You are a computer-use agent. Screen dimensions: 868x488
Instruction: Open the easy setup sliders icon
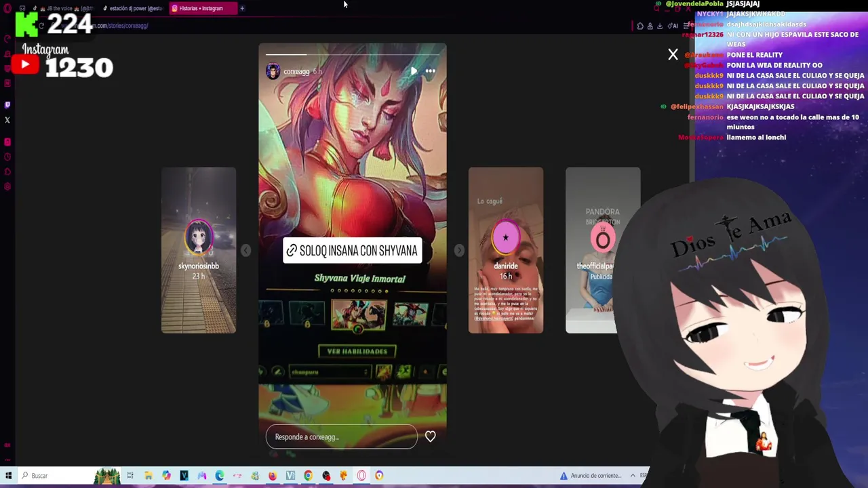[686, 26]
